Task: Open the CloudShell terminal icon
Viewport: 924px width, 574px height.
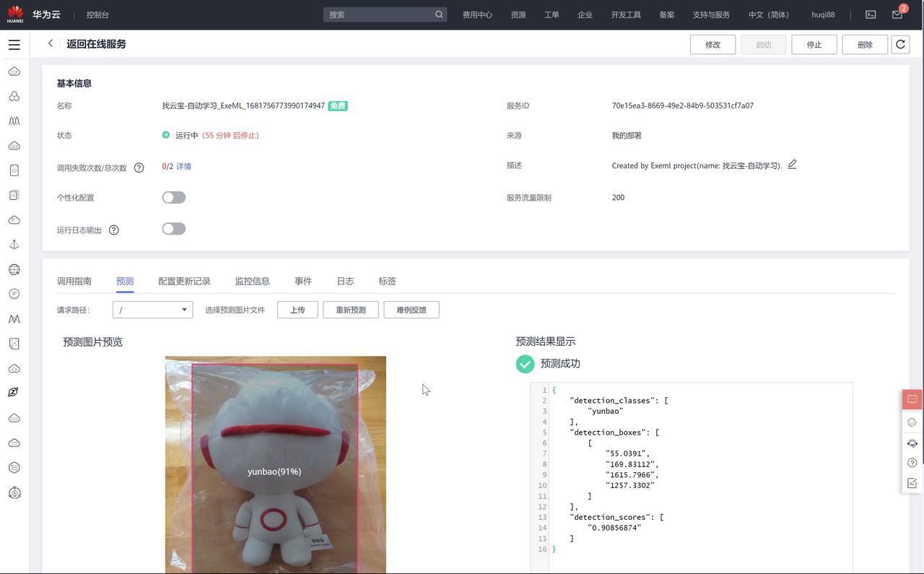Action: pos(871,14)
